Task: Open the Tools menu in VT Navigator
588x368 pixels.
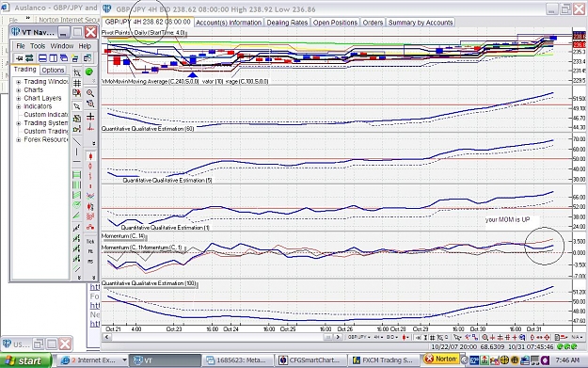Action: 38,46
